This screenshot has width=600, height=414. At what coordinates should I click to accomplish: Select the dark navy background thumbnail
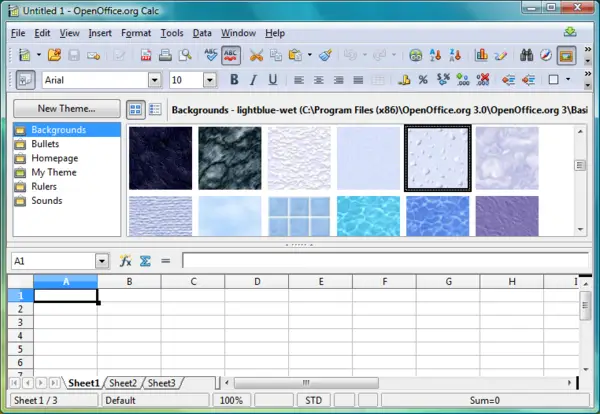point(159,157)
